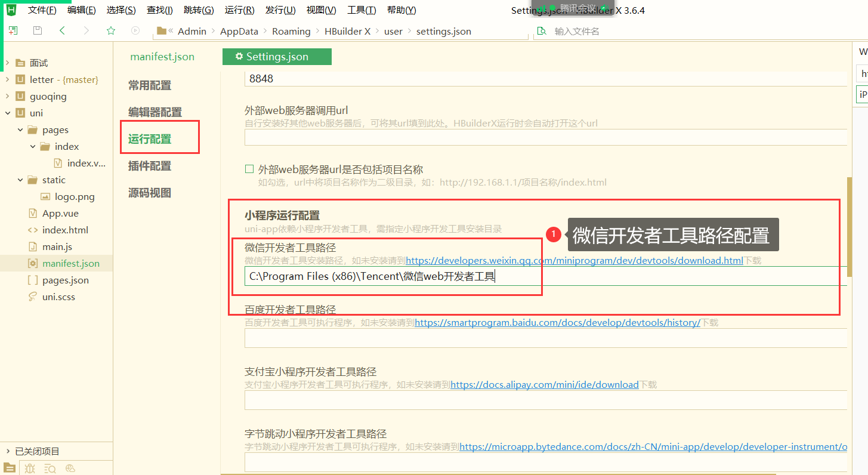Image resolution: width=868 pixels, height=475 pixels.
Task: Click the run play circle icon
Action: coord(135,30)
